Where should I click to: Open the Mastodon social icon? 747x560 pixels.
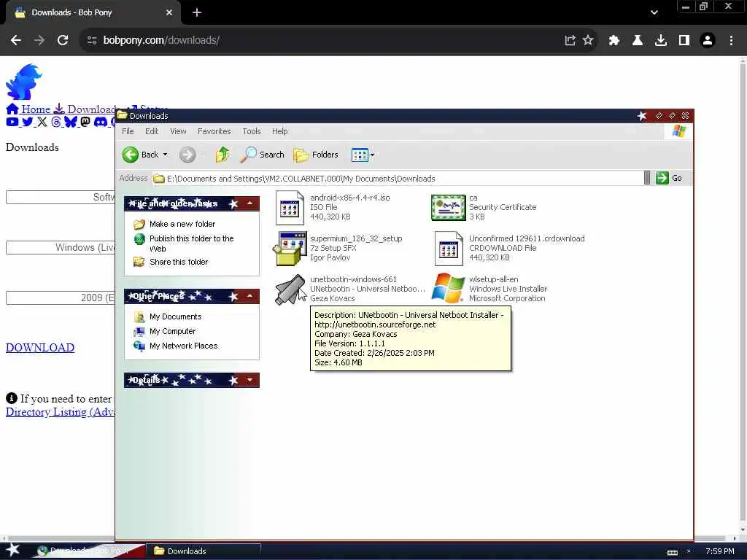tap(85, 122)
